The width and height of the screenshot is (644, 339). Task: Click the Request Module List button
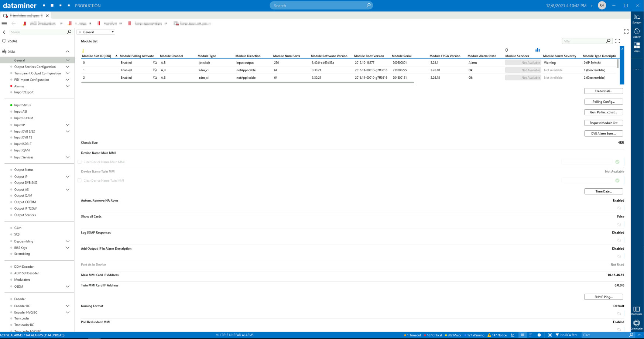coord(603,123)
